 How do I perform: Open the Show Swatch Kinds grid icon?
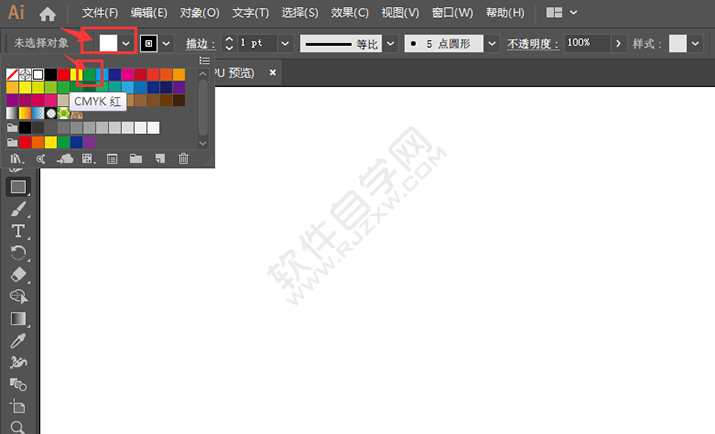coord(88,159)
